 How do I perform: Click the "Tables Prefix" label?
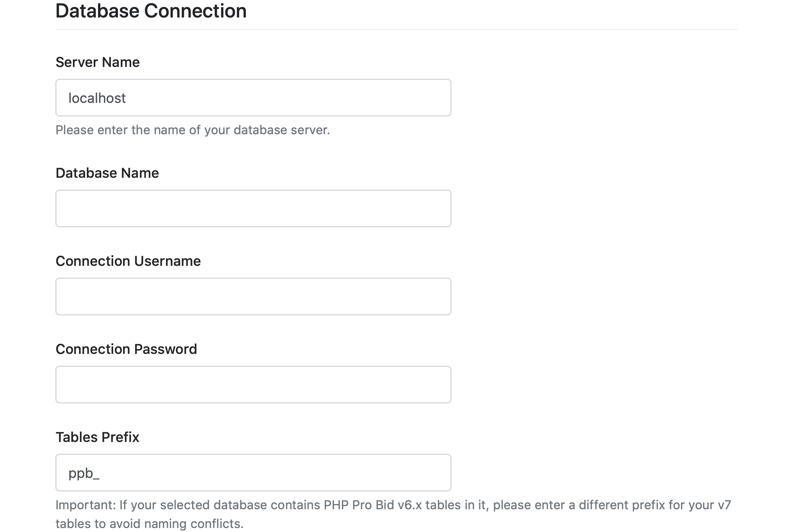[97, 437]
